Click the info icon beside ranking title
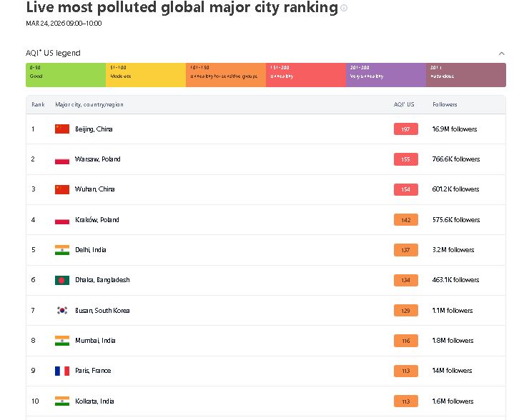Screen dimensions: 514x420 344,9
